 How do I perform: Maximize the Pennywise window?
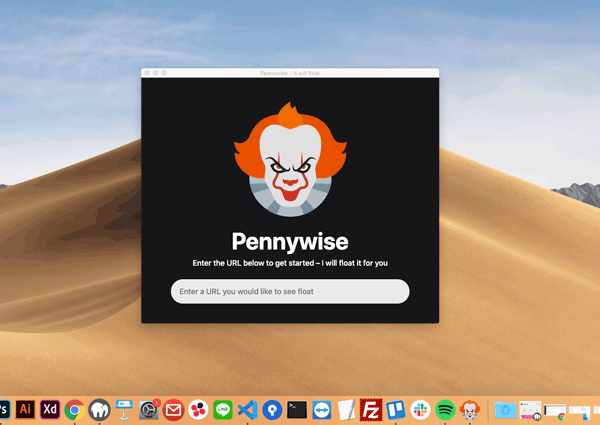164,73
